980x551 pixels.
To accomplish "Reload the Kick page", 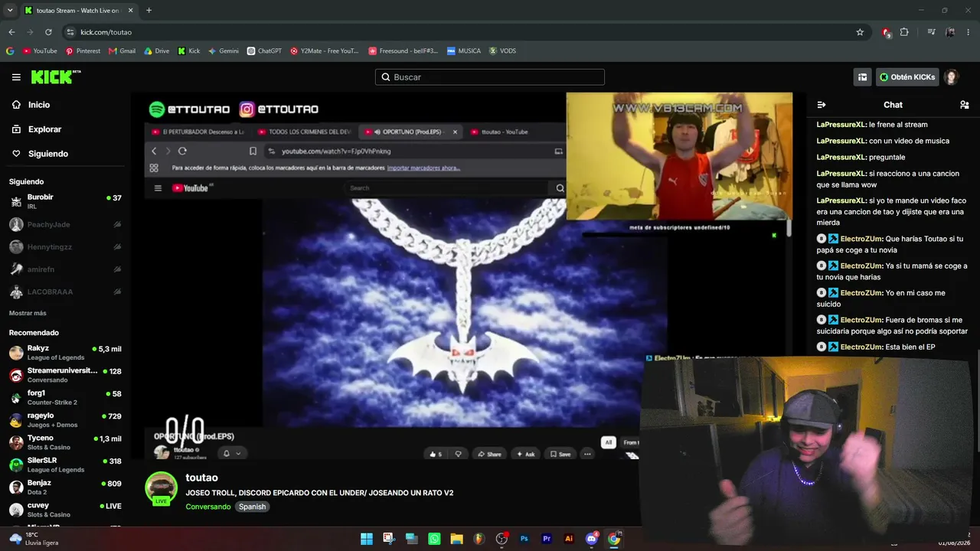I will click(x=48, y=32).
